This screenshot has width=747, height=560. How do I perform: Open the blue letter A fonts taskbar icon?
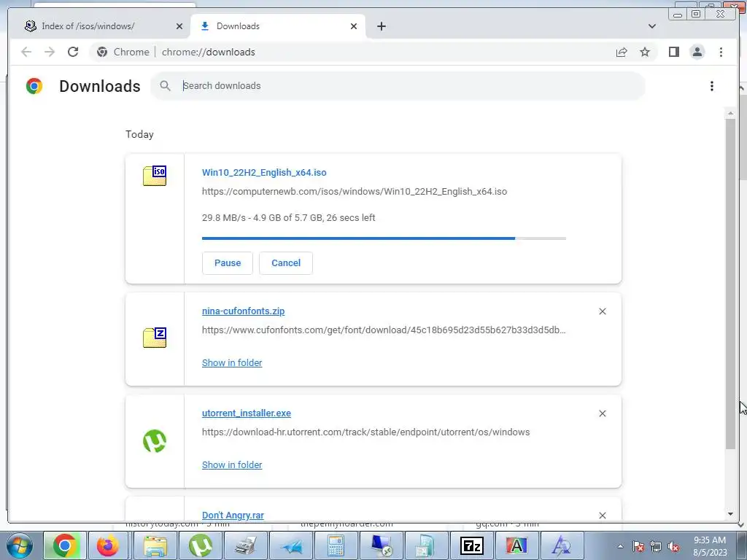[x=562, y=545]
